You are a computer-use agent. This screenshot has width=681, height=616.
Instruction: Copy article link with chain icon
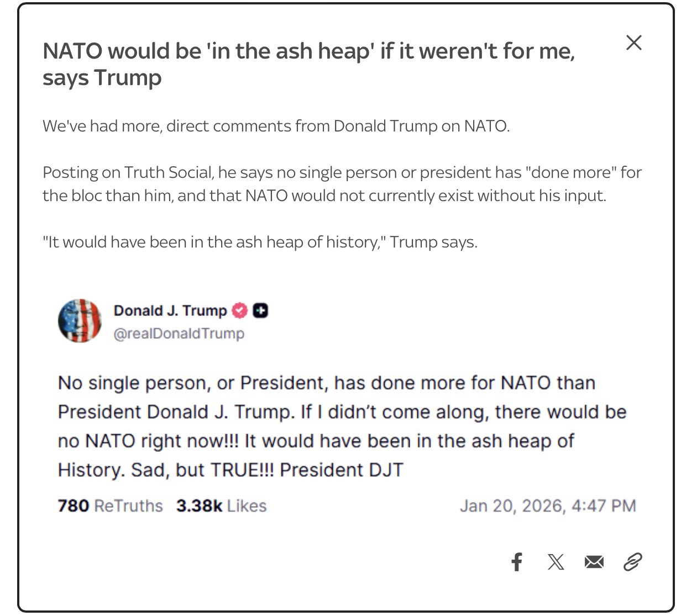pyautogui.click(x=632, y=562)
